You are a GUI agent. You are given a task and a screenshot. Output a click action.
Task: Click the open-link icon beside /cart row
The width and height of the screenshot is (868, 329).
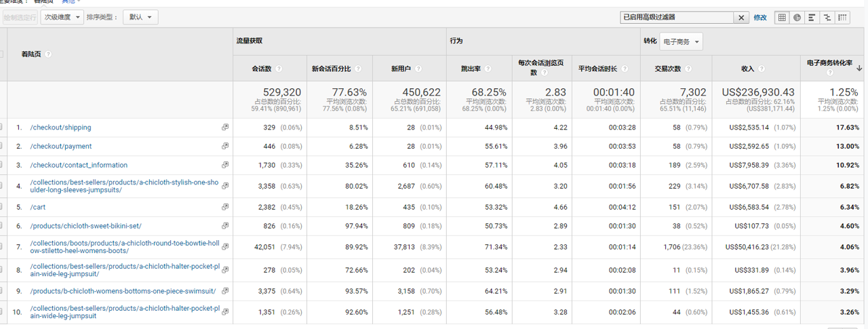coord(225,207)
